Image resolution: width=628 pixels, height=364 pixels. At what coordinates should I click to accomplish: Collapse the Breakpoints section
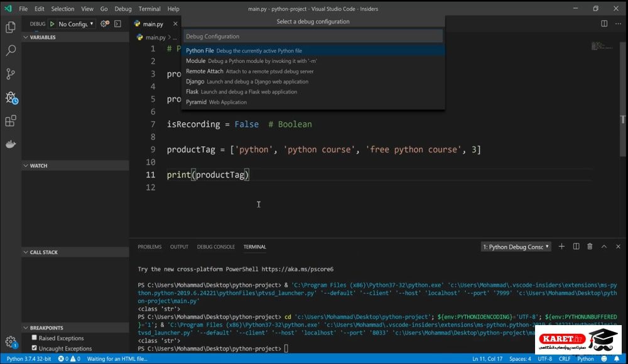point(75,328)
